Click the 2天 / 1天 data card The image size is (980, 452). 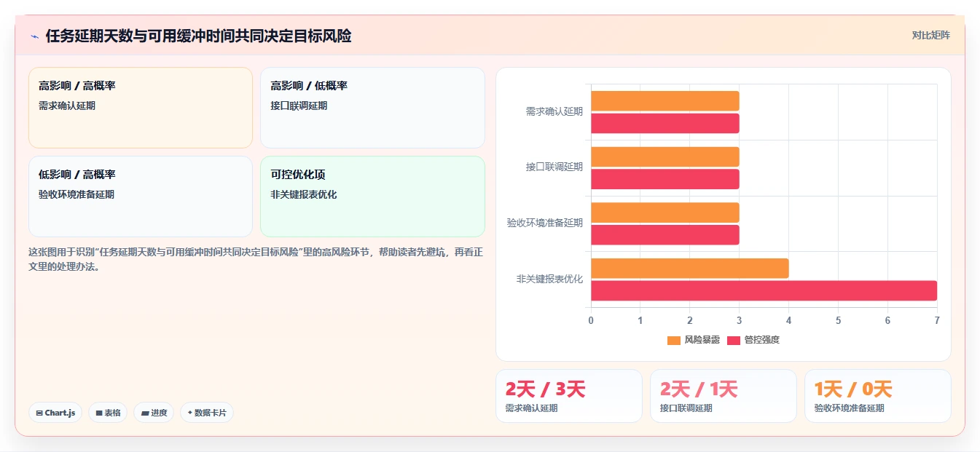point(724,396)
